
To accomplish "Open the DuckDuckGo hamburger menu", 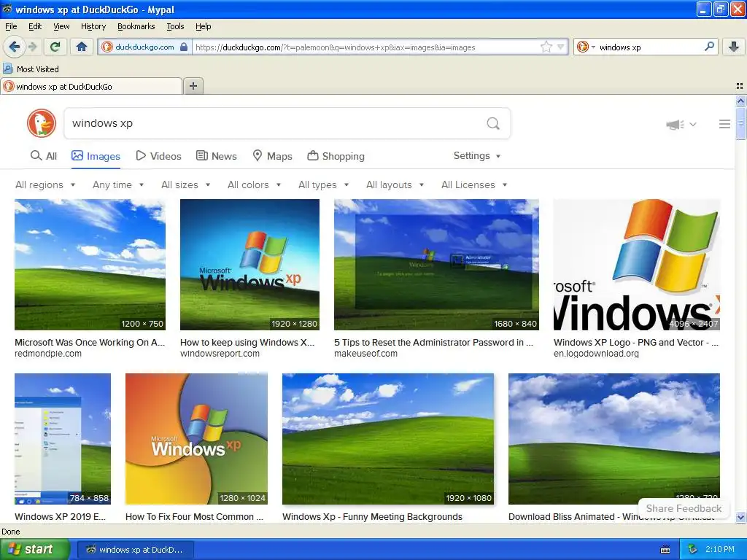I will [x=724, y=124].
